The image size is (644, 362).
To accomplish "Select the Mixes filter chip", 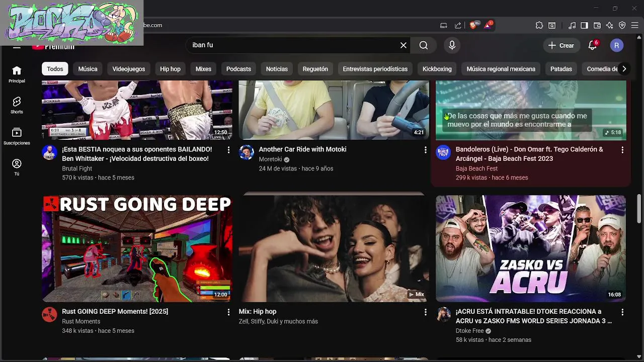I will coord(203,69).
